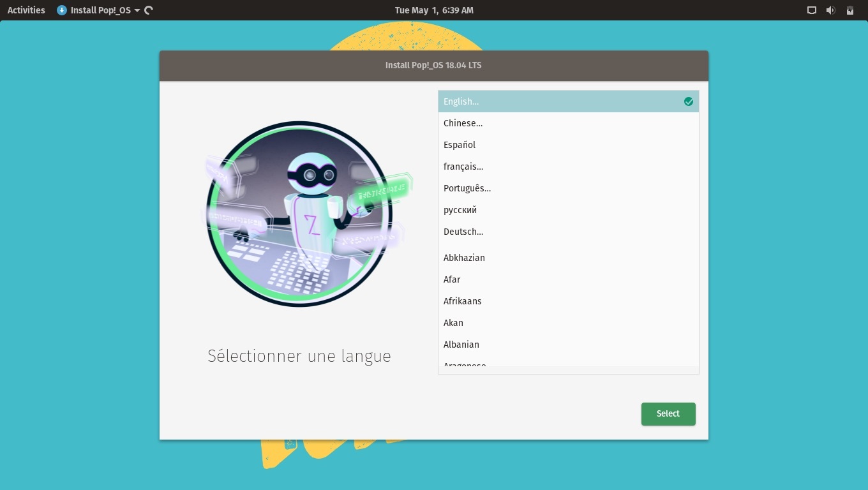868x490 pixels.
Task: Open the clock and calendar menu
Action: point(434,10)
